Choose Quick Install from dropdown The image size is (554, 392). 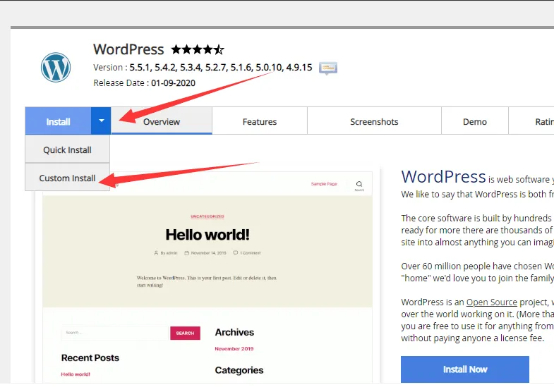click(67, 149)
